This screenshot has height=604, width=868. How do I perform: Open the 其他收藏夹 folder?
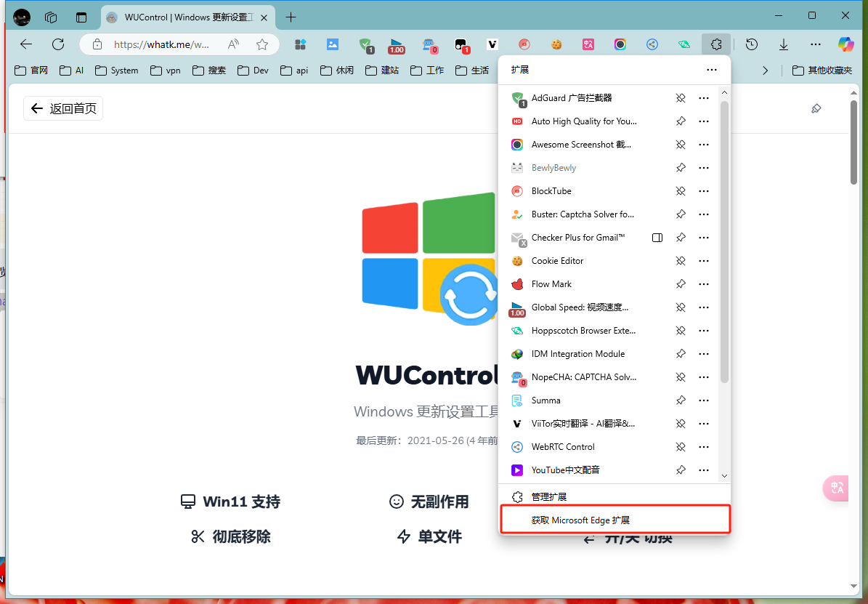[x=823, y=71]
